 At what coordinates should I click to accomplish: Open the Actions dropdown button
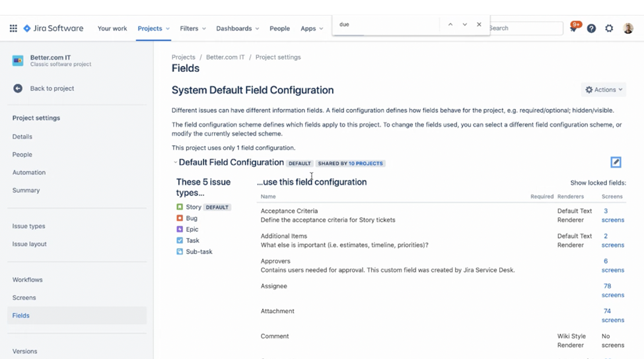point(604,90)
